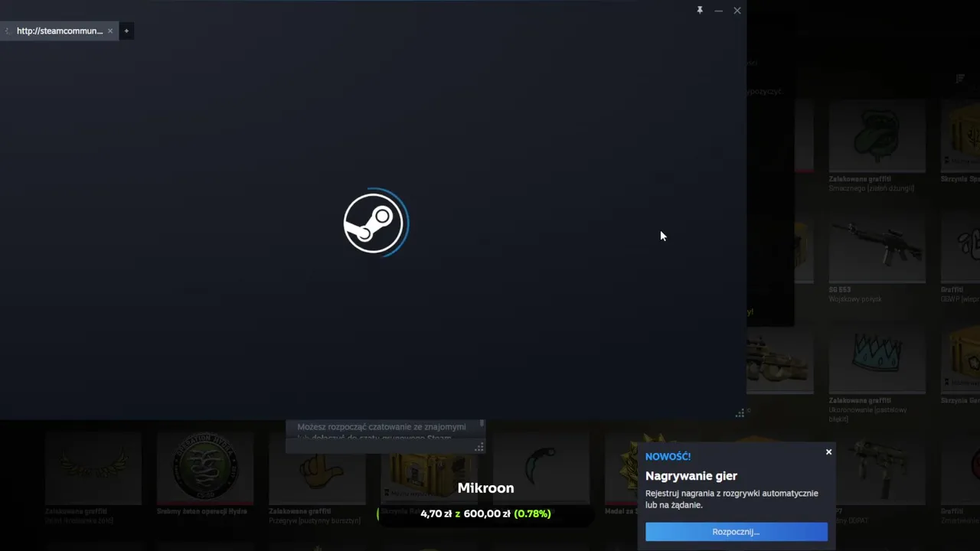Click the chat popup resize grip
Viewport: 980px width, 551px height.
[x=479, y=447]
